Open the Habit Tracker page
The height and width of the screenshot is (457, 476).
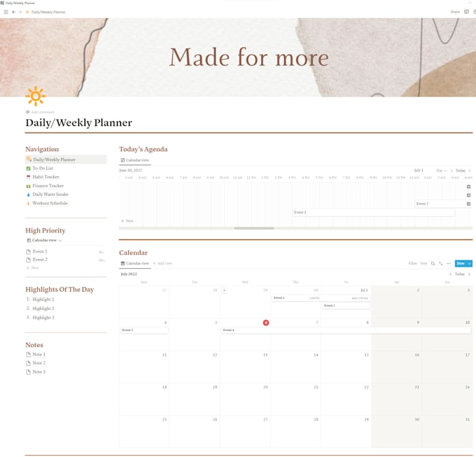pos(45,177)
